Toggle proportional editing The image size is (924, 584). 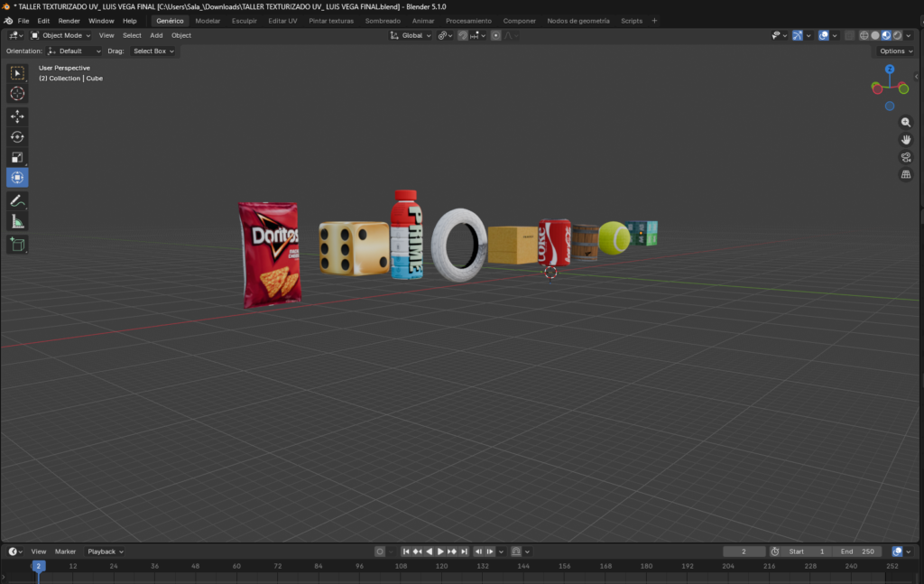tap(495, 35)
